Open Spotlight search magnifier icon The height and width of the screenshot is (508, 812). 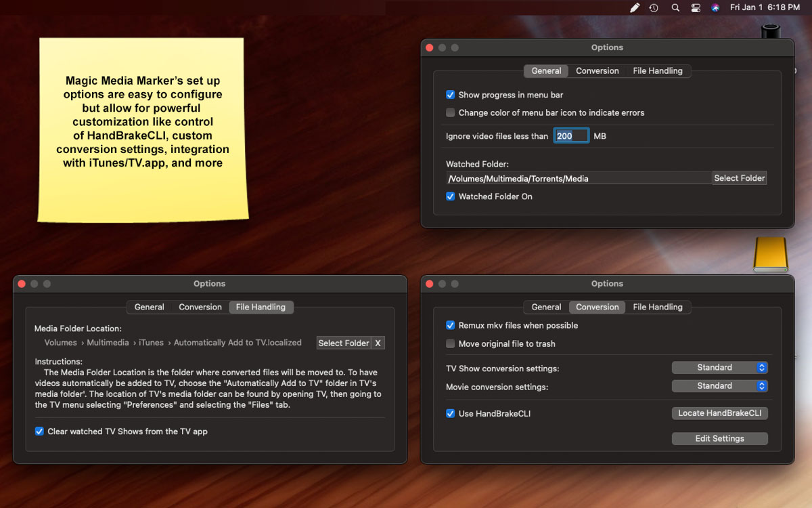(x=675, y=7)
